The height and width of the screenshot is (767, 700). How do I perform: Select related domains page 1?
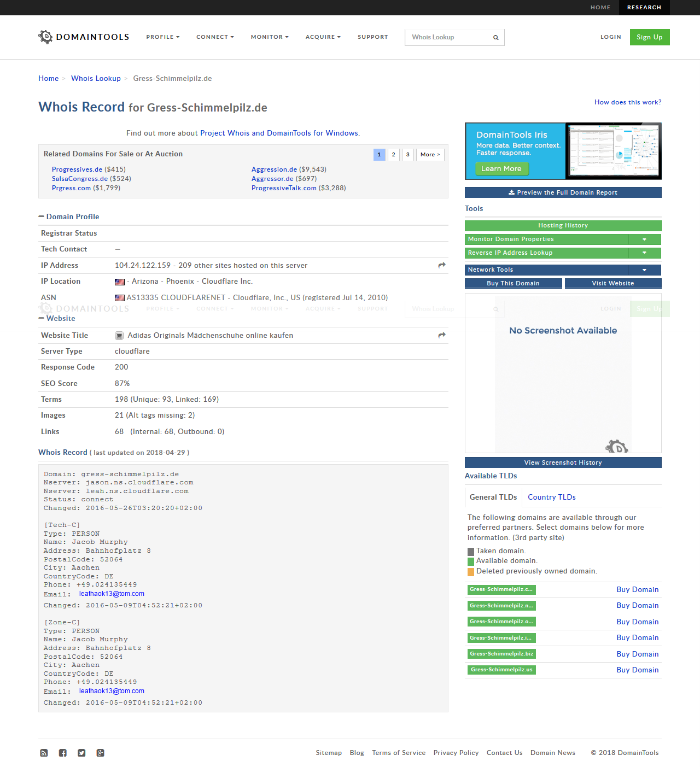[379, 155]
